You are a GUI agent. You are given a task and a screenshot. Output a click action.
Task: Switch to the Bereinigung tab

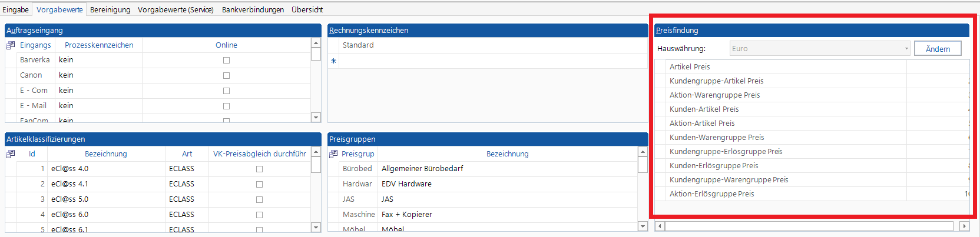(110, 9)
